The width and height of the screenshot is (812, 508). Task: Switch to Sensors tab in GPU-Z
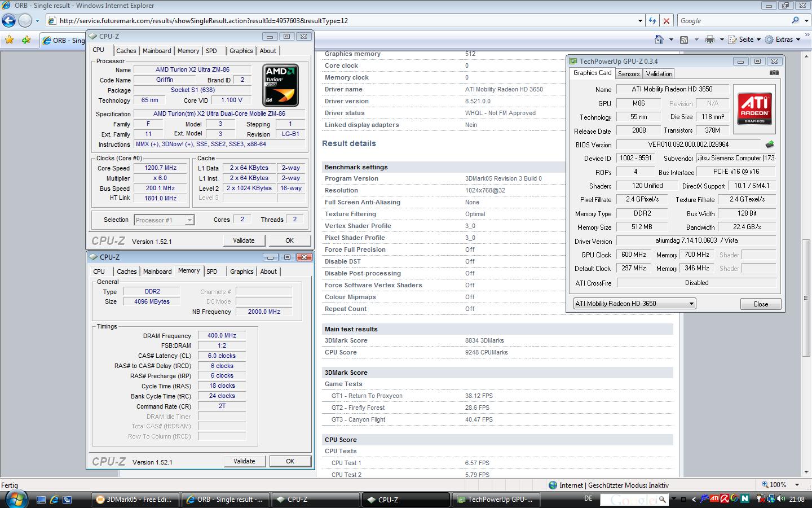click(629, 74)
